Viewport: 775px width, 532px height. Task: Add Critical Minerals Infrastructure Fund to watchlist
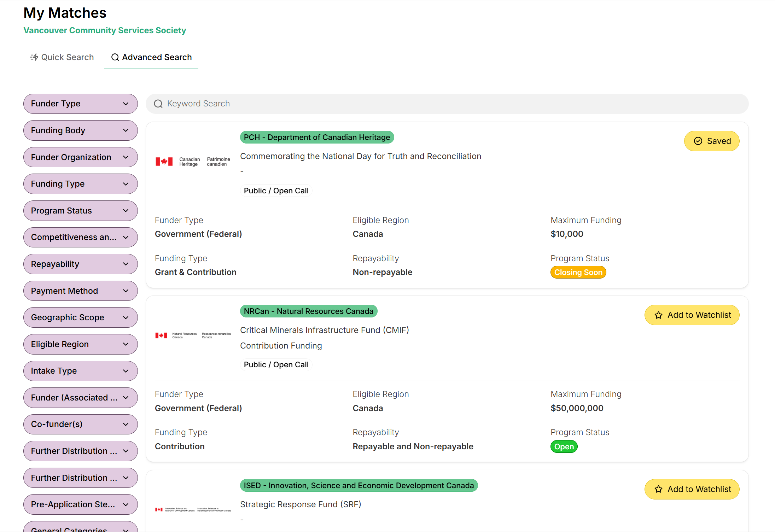coord(692,315)
